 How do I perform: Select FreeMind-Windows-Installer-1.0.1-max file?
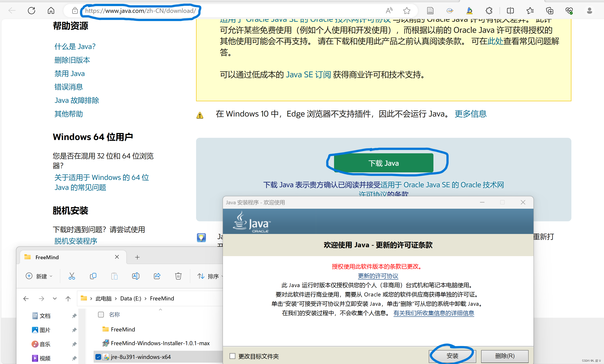[160, 343]
